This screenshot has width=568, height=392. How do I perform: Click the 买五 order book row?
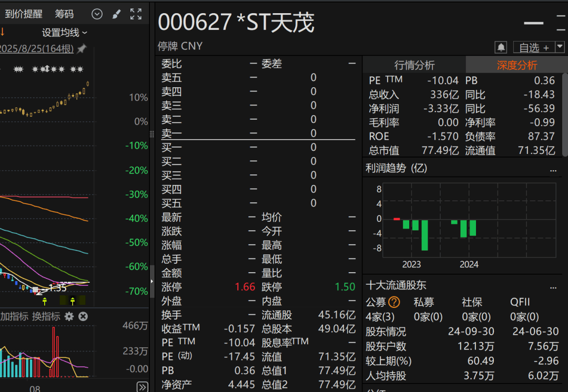click(x=258, y=203)
